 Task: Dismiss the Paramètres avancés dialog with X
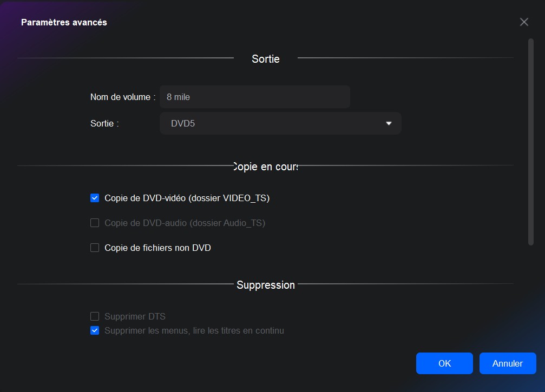[523, 22]
